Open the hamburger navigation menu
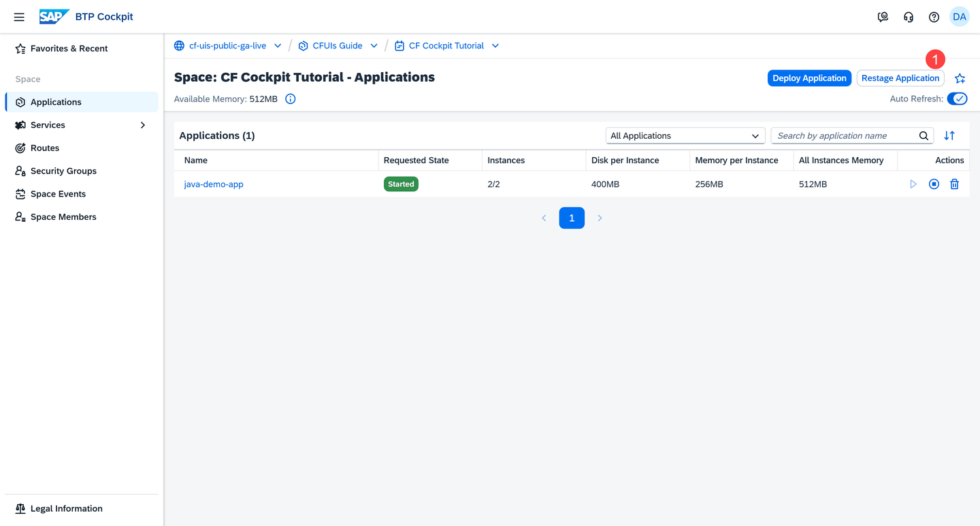 [19, 17]
